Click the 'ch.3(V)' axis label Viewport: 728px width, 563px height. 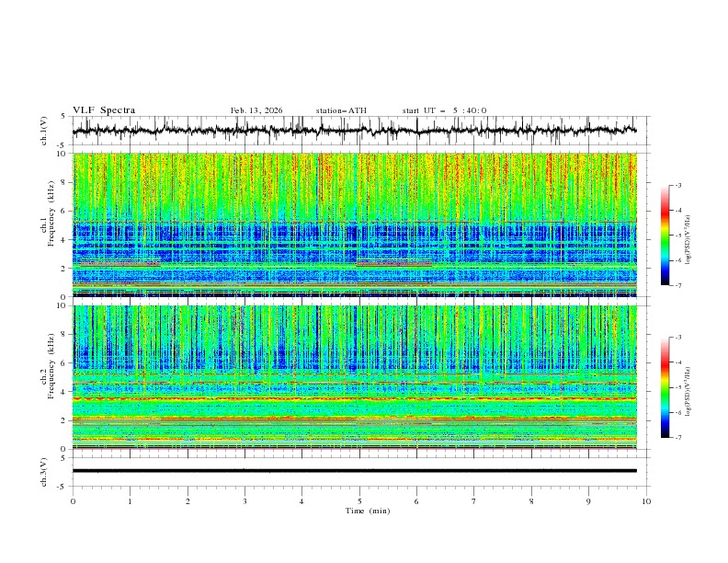coord(44,472)
